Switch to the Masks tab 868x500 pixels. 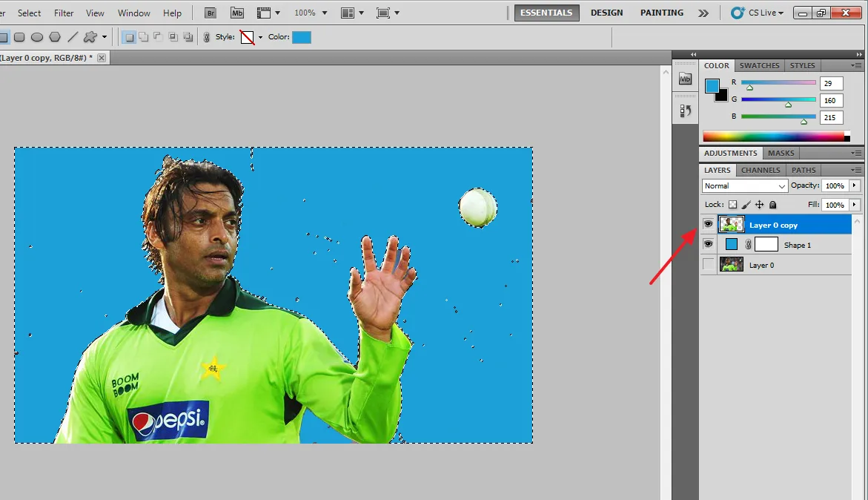(781, 153)
